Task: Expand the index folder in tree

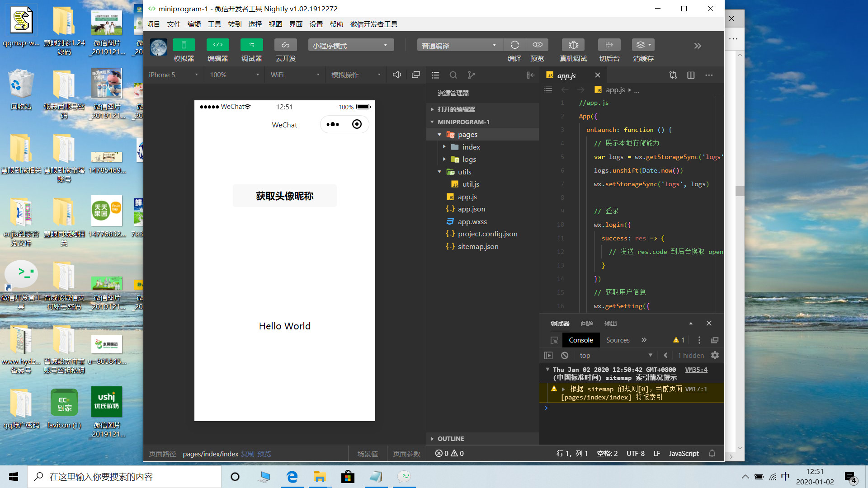Action: coord(471,147)
